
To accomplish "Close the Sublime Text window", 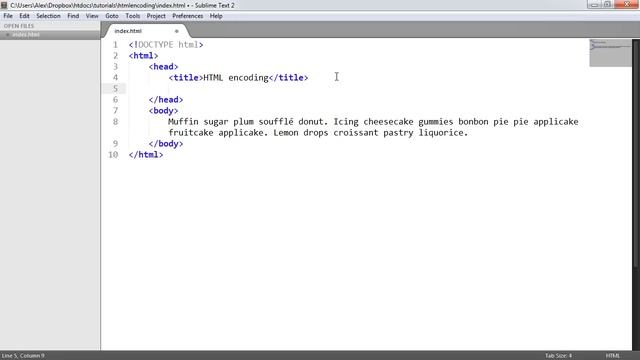I will coord(627,4).
